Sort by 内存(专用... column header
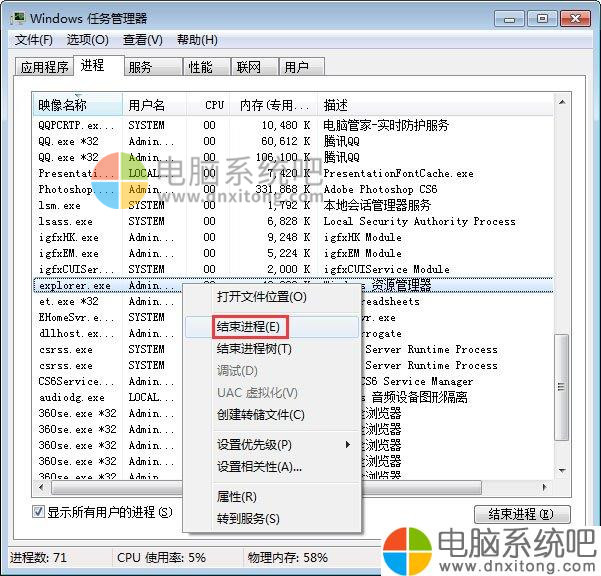601x576 pixels. point(273,105)
